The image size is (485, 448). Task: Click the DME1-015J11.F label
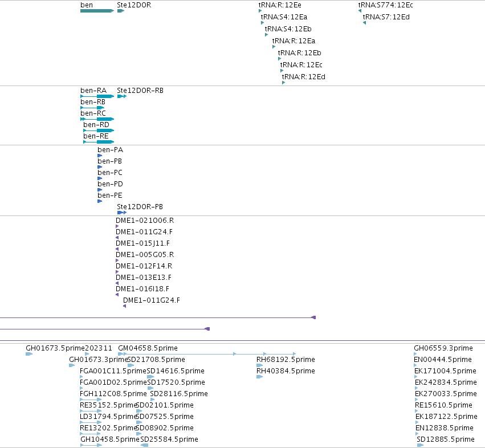pyautogui.click(x=142, y=243)
